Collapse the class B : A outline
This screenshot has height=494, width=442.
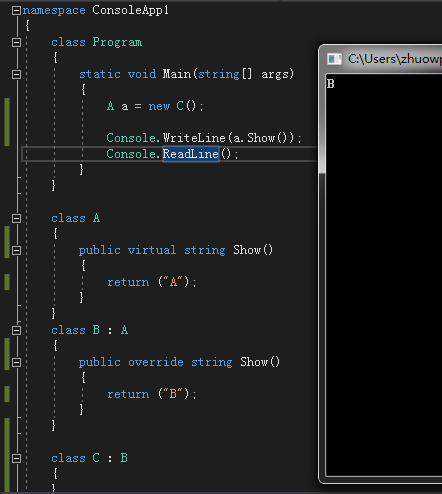pyautogui.click(x=16, y=330)
